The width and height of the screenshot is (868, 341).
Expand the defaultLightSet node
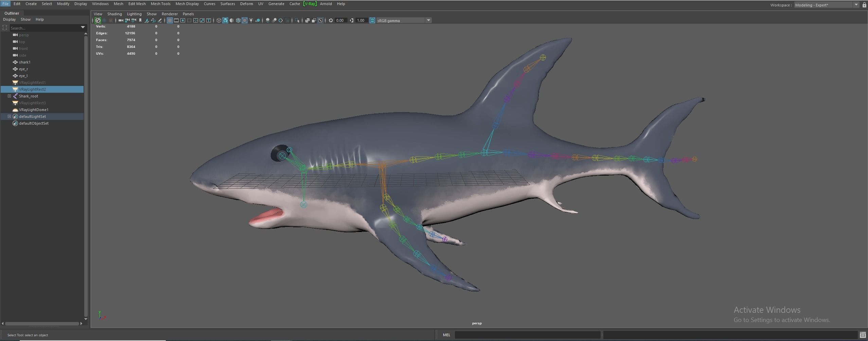[x=10, y=116]
